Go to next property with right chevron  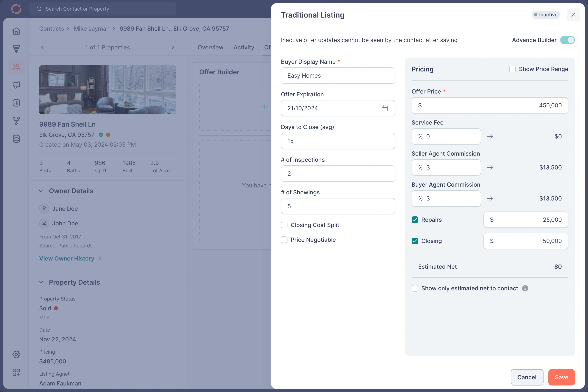pyautogui.click(x=173, y=48)
